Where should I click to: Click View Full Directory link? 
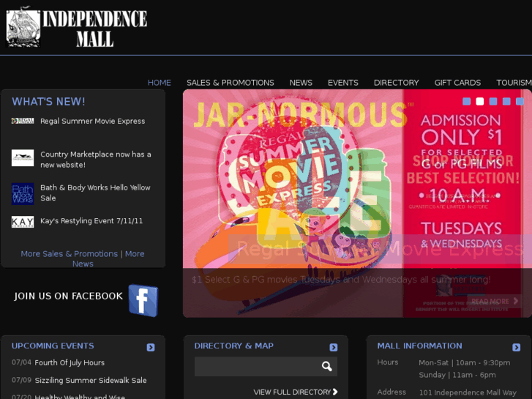pyautogui.click(x=292, y=392)
